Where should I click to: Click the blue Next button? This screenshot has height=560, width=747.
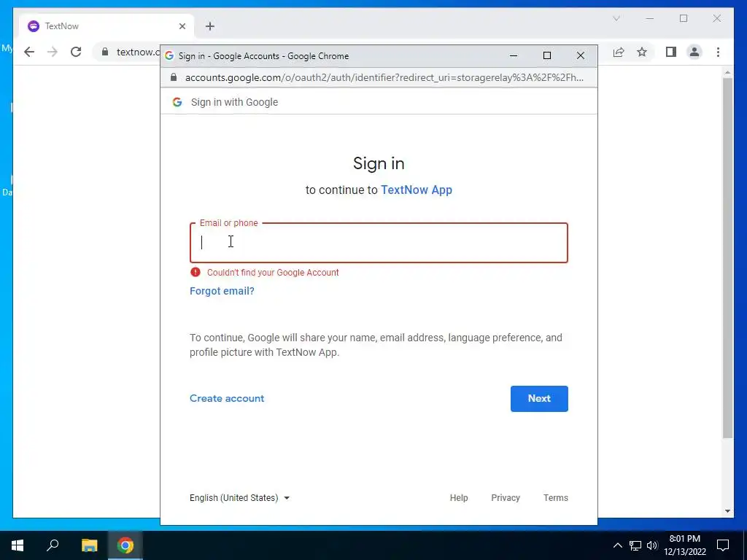pos(539,399)
